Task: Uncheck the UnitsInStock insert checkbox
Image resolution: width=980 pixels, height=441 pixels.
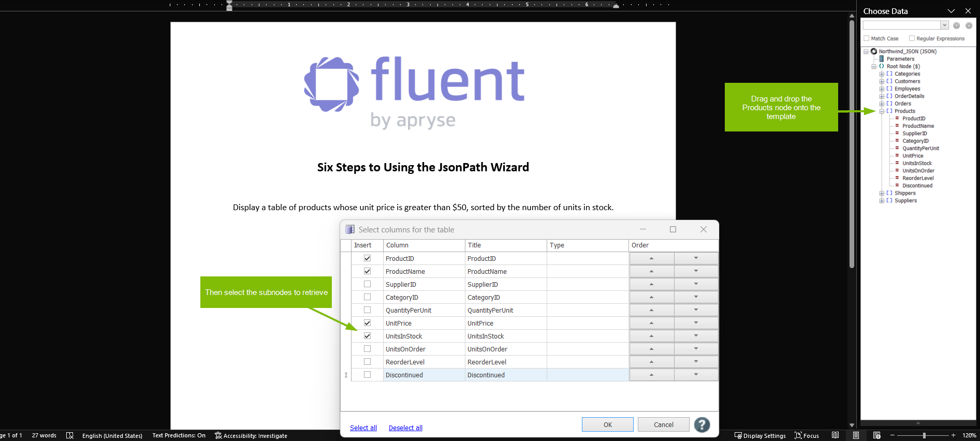Action: click(367, 335)
